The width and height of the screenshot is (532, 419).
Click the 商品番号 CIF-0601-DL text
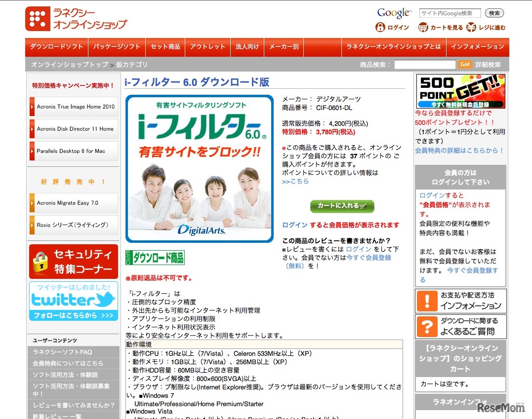317,108
